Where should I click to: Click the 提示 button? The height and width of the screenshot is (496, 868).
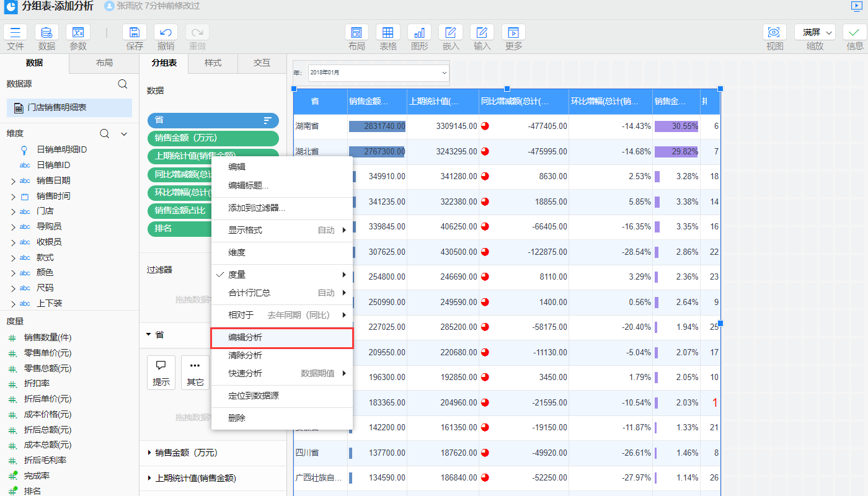point(161,373)
